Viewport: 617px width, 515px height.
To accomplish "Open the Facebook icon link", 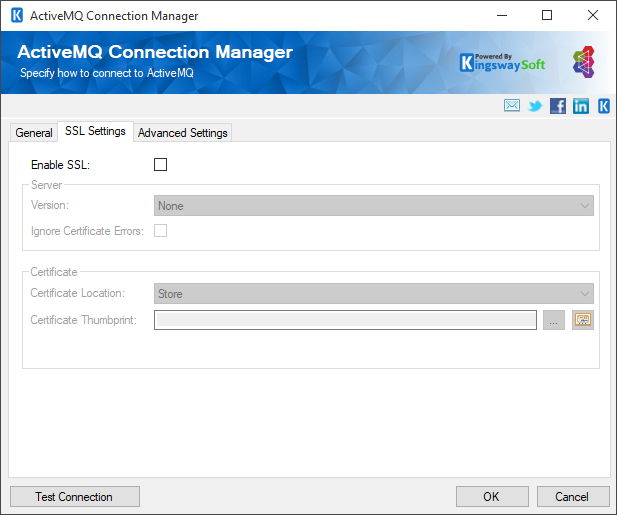I will (x=558, y=106).
